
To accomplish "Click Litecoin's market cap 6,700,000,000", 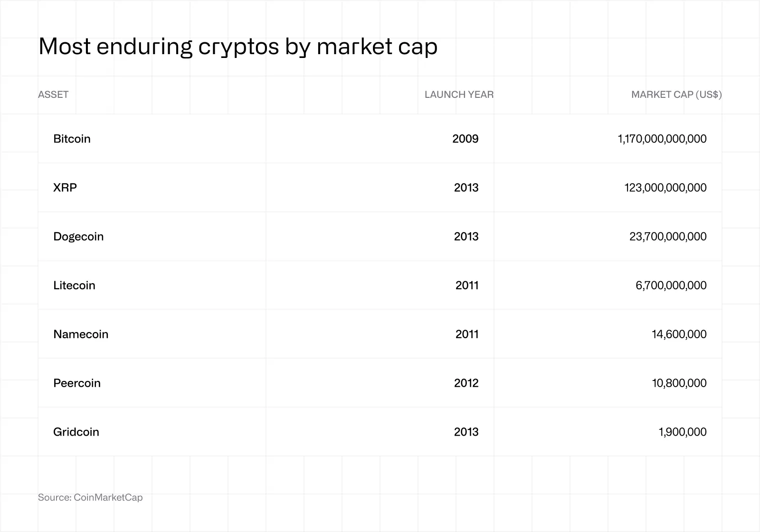I will 671,285.
